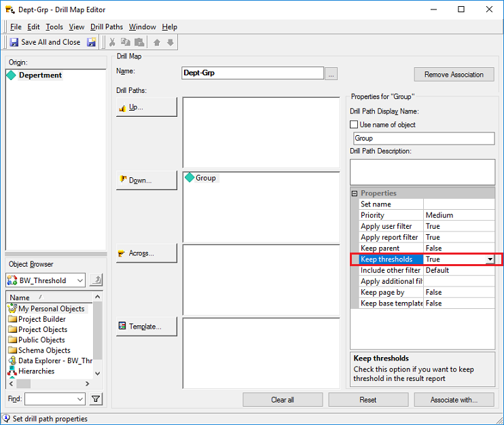Select the Apply report filter property
This screenshot has width=504, height=425.
coord(427,237)
